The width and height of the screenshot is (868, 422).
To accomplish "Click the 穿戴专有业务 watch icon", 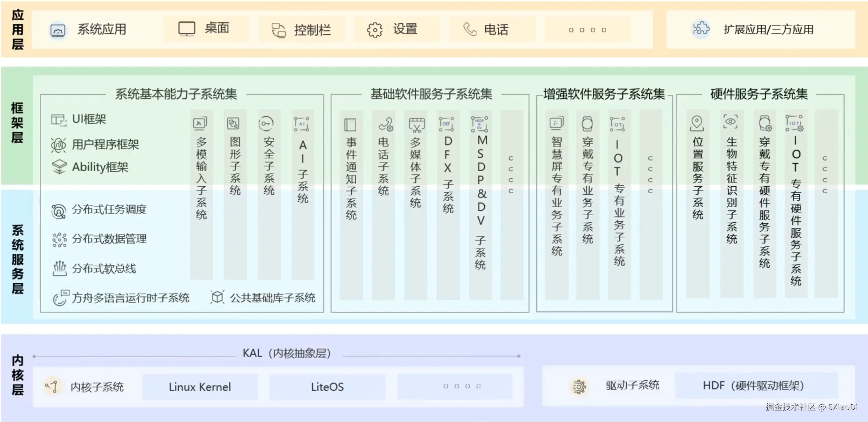I will coord(587,124).
